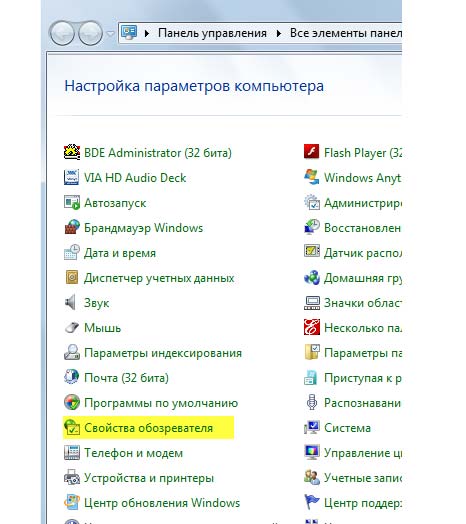The height and width of the screenshot is (524, 466).
Task: Click the Control Panel icon in the address bar
Action: tap(129, 33)
